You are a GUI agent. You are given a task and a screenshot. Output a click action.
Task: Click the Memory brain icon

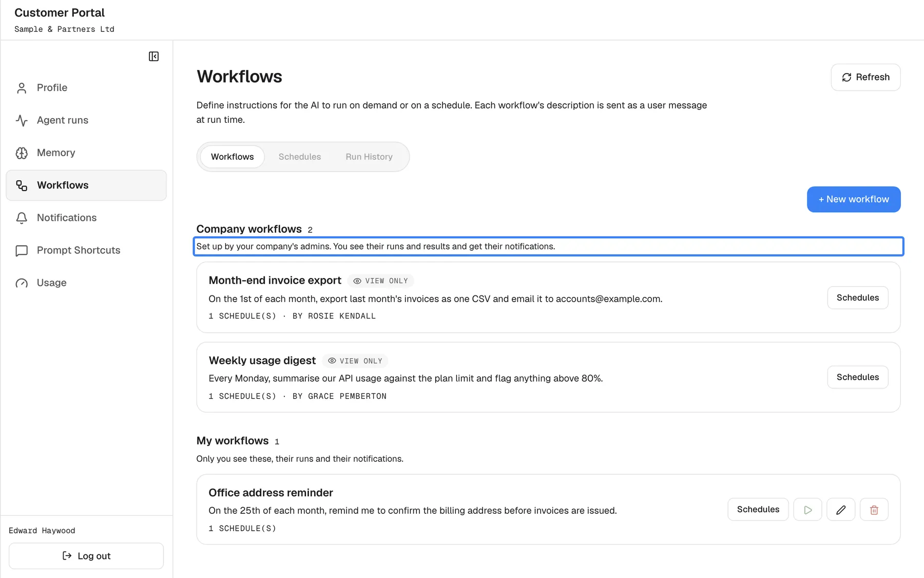22,153
